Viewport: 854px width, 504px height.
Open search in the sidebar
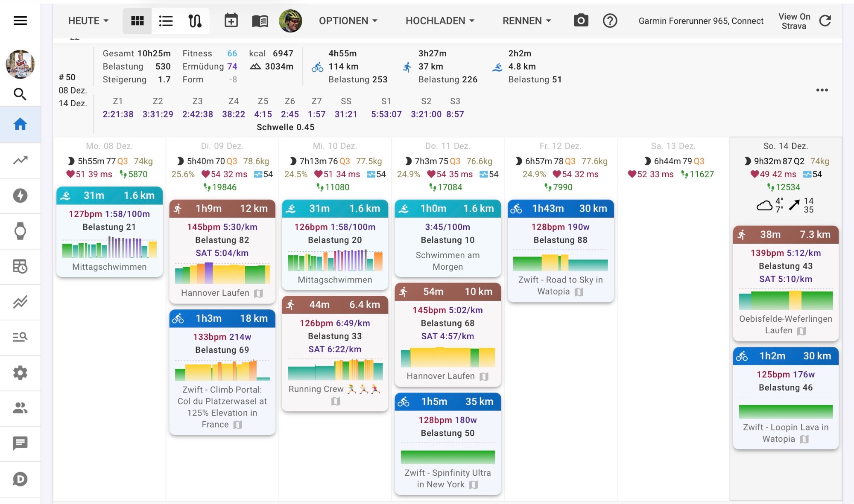pos(20,94)
